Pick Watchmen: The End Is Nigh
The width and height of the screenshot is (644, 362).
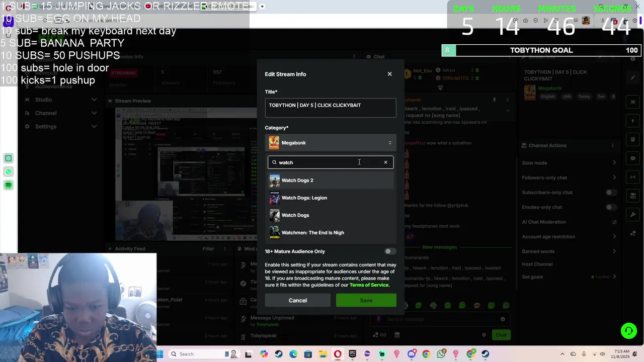[x=331, y=233]
